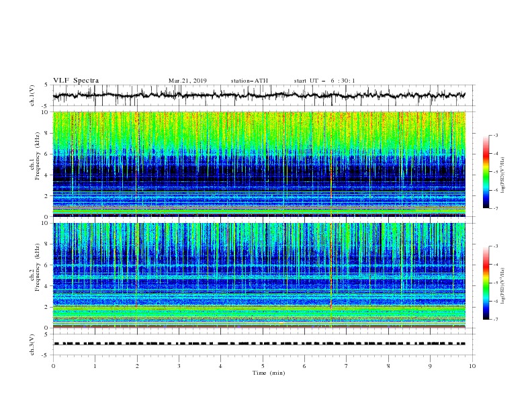Viewport: 532px width, 411px height.
Task: Click the ch.2 spectrogram color scale bar
Action: (486, 283)
